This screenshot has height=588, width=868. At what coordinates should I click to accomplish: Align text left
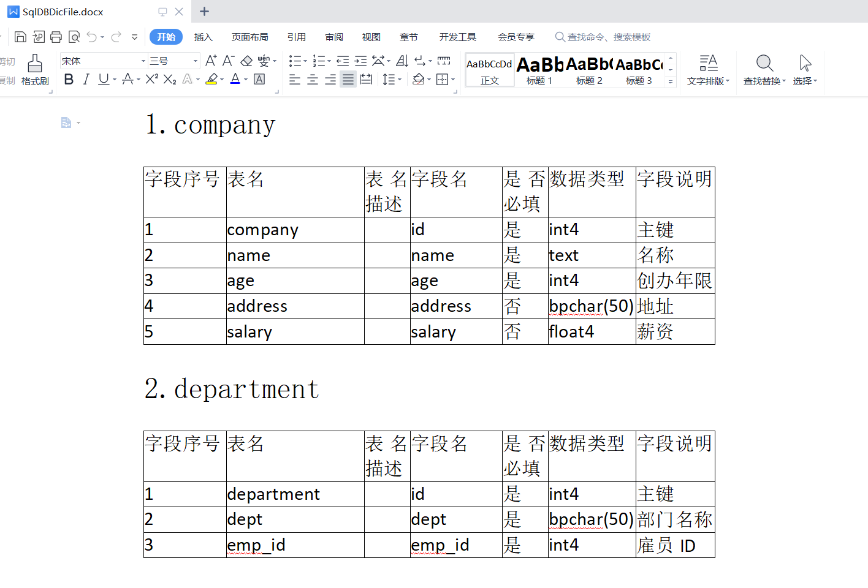pos(295,79)
